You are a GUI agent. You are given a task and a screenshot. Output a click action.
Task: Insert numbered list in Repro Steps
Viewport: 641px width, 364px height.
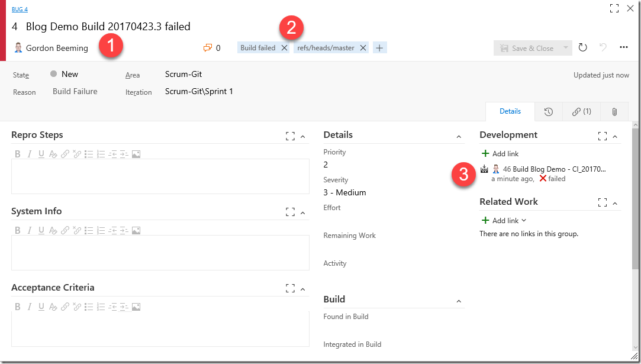101,154
